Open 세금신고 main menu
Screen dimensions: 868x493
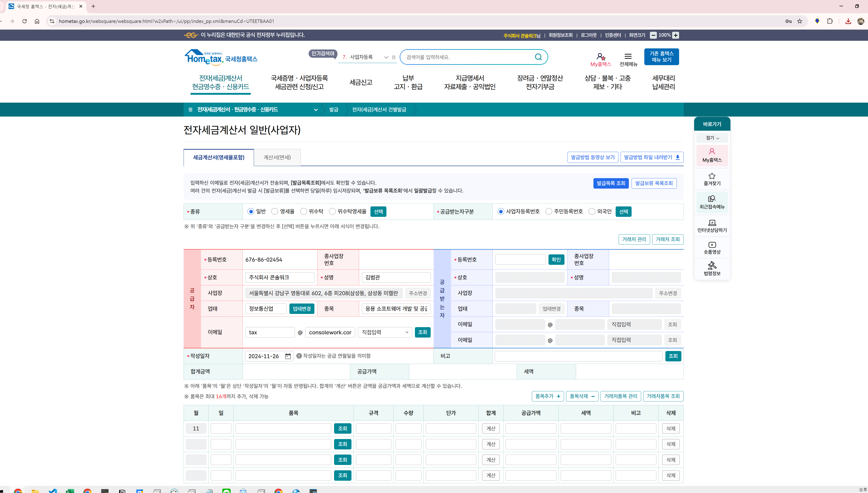(x=361, y=82)
